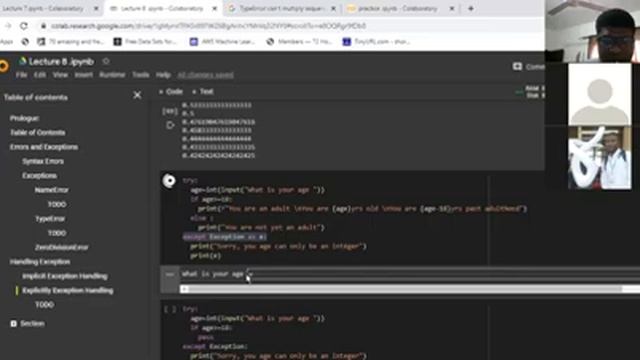Select the top webcam participant thumbnail

click(x=592, y=31)
